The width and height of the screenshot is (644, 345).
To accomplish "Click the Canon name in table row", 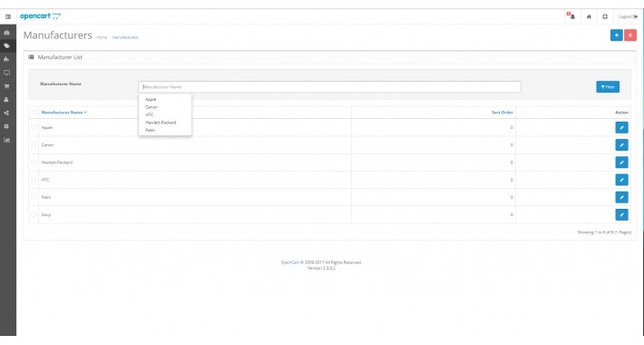I will pos(48,144).
